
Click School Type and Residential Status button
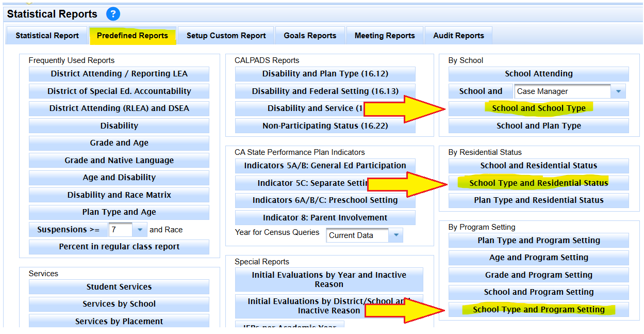(x=538, y=183)
